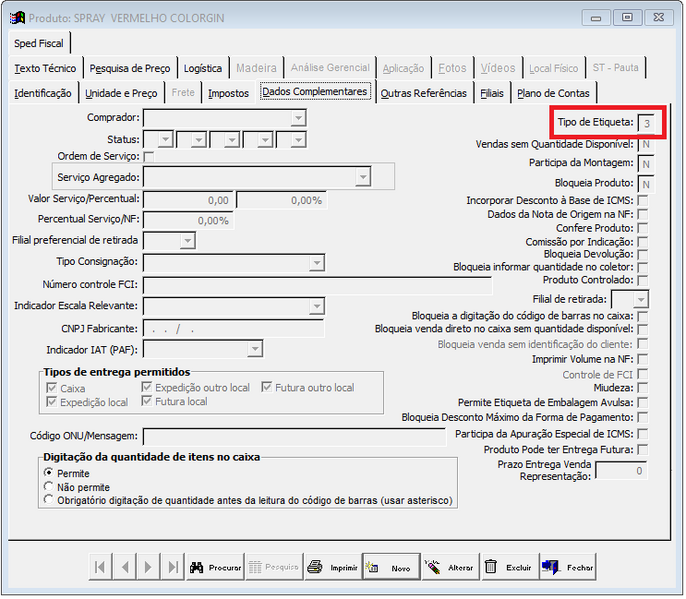Viewport: 686px width, 599px height.
Task: Open Pesquisa de Preço tab
Action: [130, 68]
